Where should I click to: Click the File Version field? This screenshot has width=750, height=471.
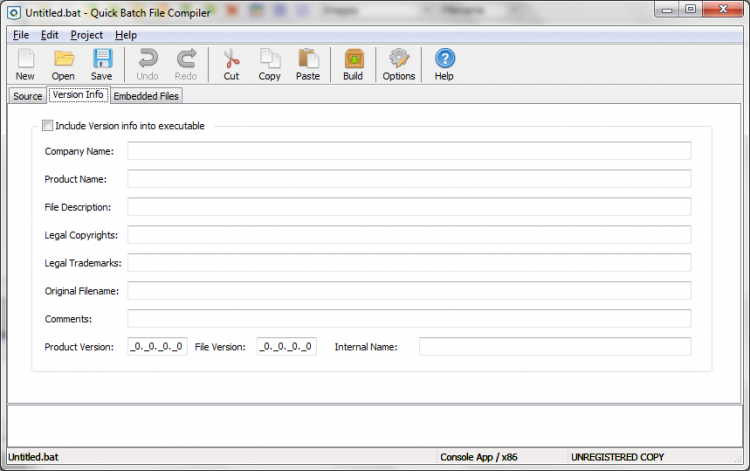(x=287, y=347)
